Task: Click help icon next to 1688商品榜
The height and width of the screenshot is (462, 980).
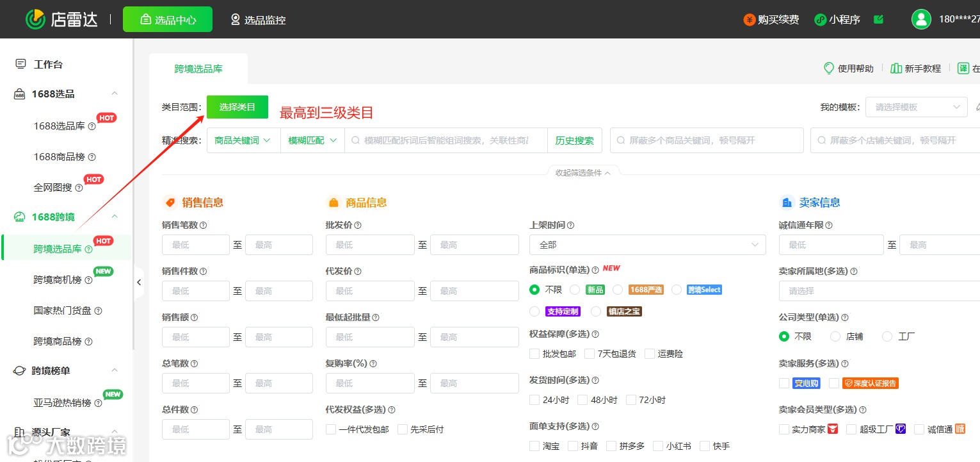Action: click(x=92, y=157)
